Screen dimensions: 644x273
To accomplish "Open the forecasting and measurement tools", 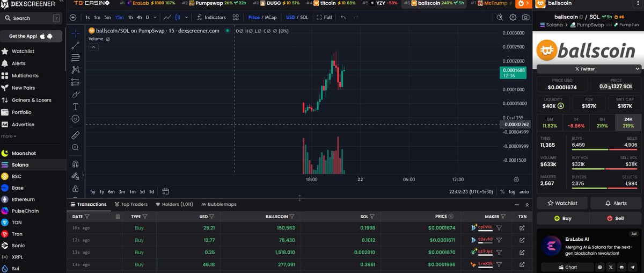I will pos(75,82).
